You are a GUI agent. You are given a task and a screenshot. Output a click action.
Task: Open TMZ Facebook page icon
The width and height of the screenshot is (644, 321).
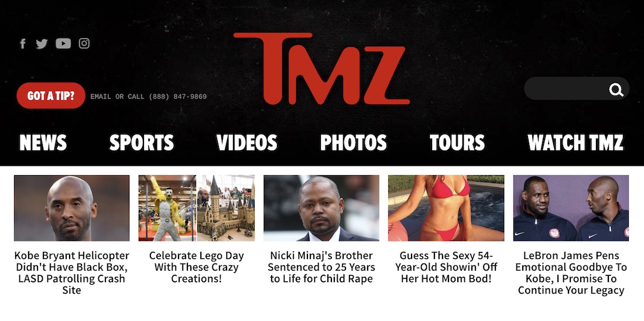pos(23,43)
